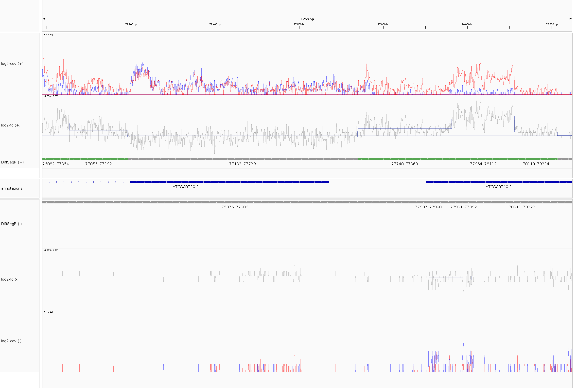577x392 pixels.
Task: Select the DiffSegR (+) track label
Action: point(12,163)
